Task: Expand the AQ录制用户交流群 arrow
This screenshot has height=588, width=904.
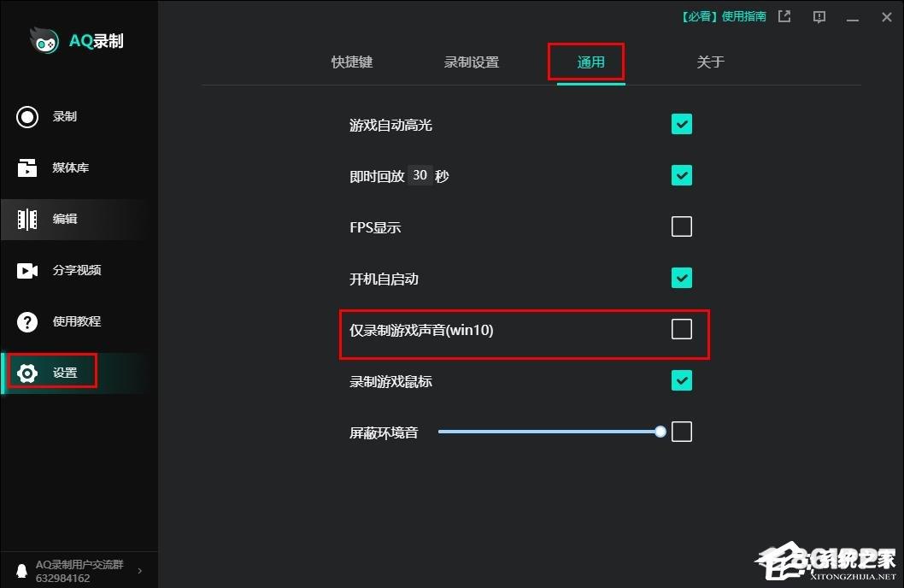Action: (140, 571)
